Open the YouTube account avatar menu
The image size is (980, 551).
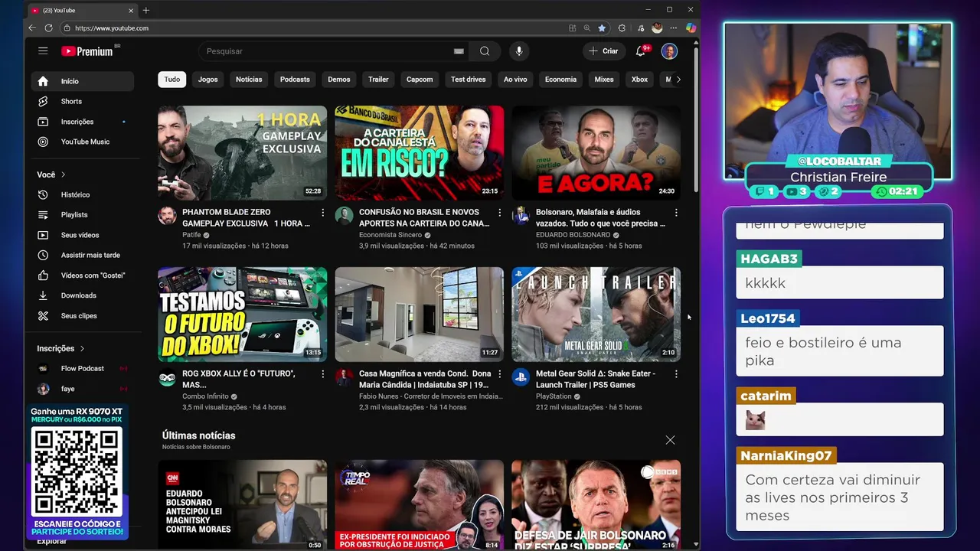[x=669, y=51]
